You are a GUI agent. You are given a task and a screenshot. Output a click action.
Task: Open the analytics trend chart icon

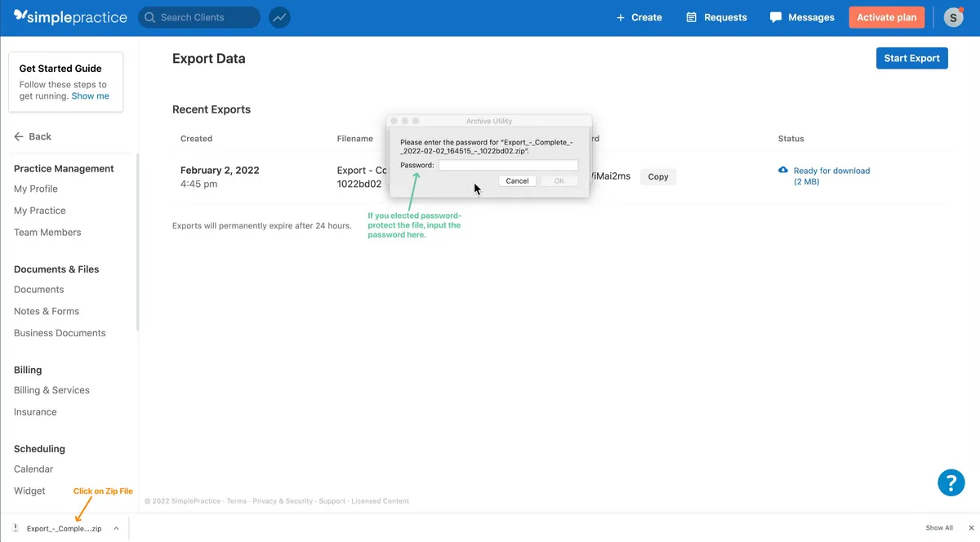279,17
